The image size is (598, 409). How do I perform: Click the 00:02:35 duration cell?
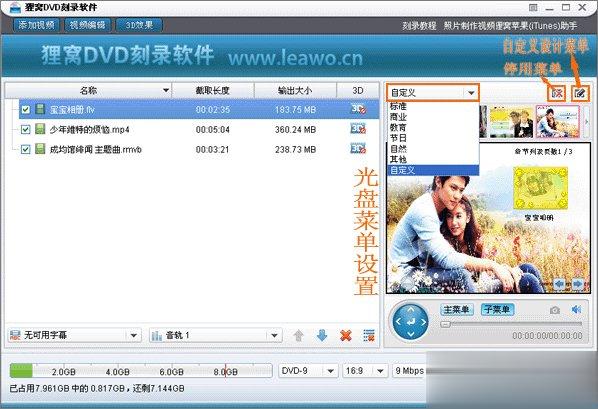coord(213,110)
